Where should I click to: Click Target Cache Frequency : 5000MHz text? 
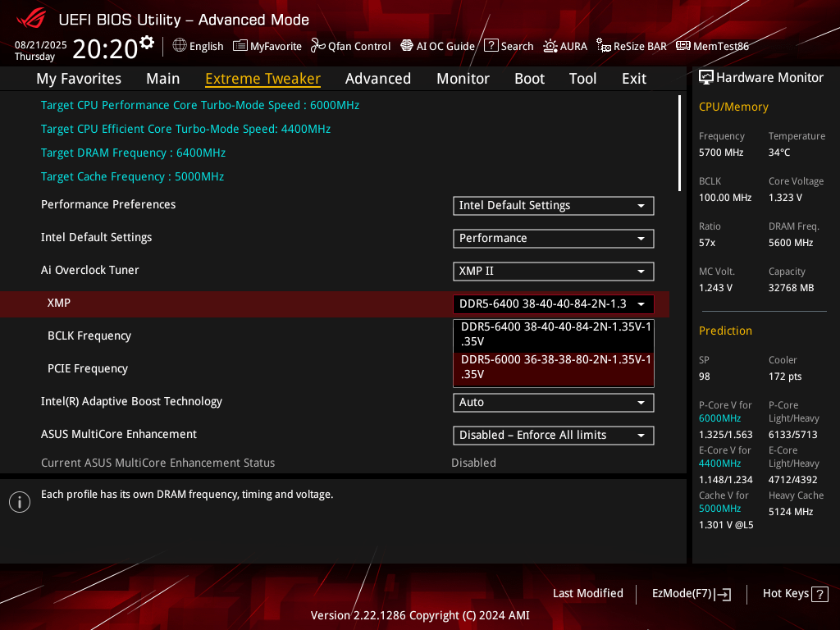tap(132, 177)
